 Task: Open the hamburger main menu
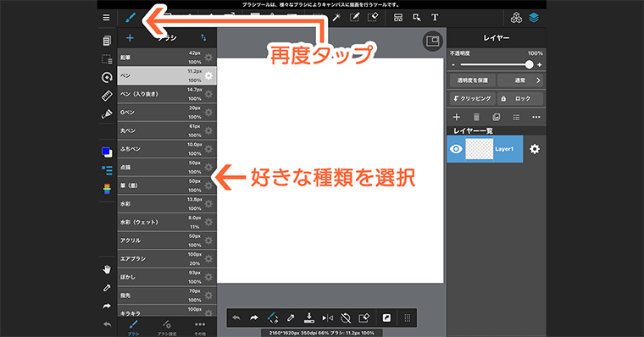tap(106, 18)
